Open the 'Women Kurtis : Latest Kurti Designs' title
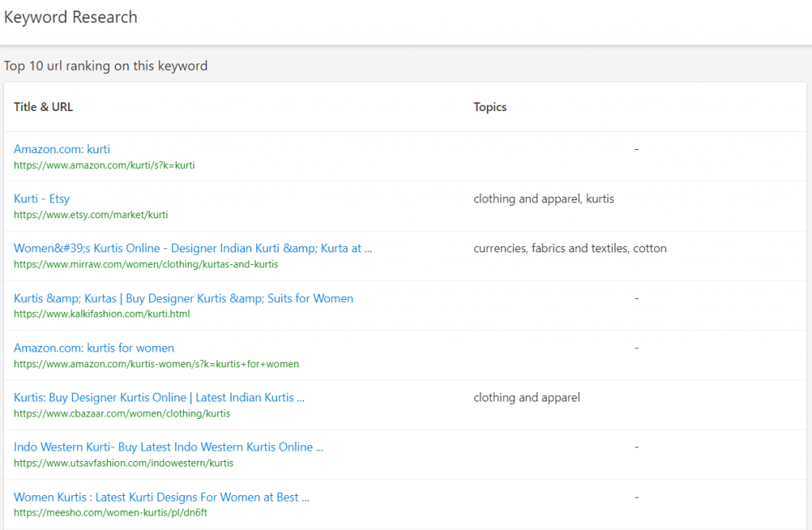The height and width of the screenshot is (530, 812). tap(161, 497)
